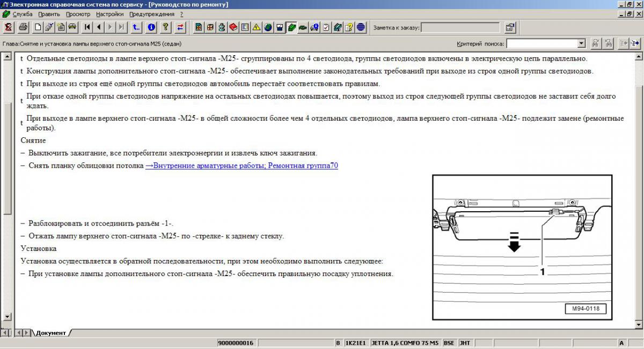The image size is (644, 349).
Task: Click the clipboard checklist icon
Action: click(x=326, y=27)
